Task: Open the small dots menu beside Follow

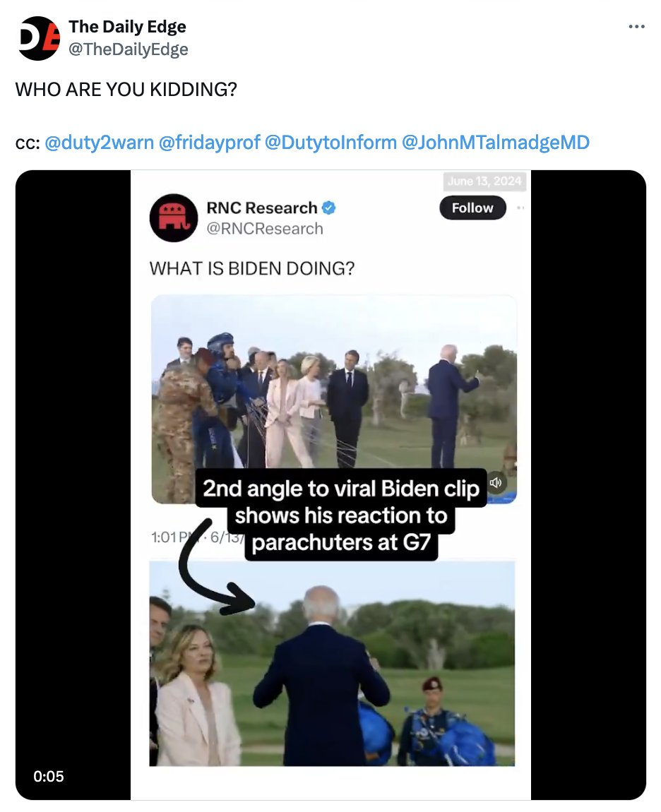Action: 521,208
